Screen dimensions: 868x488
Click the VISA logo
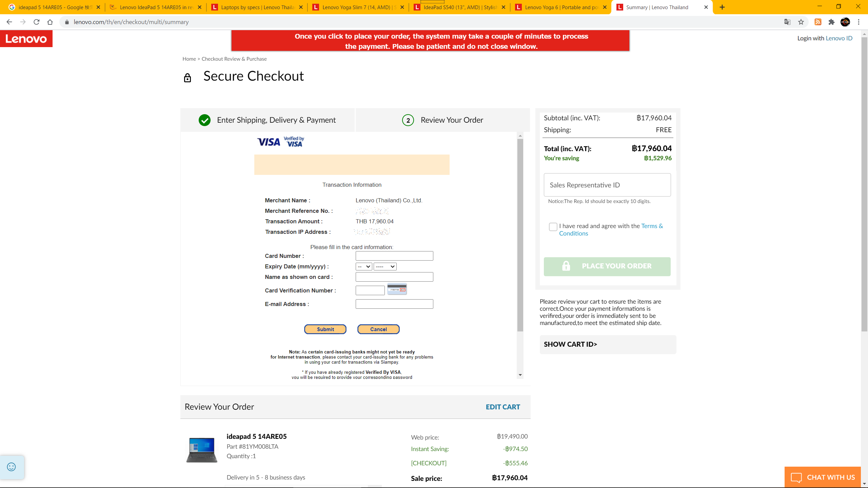click(269, 142)
